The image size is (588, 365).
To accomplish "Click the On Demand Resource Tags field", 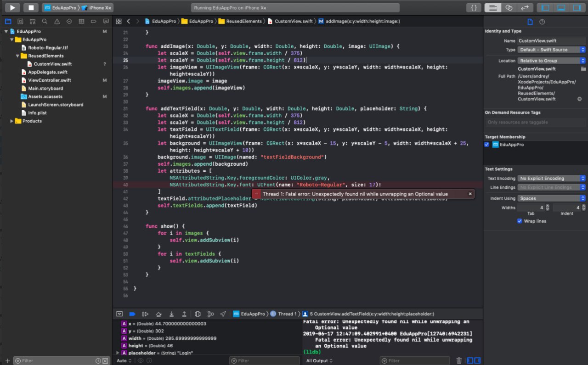I will pyautogui.click(x=536, y=122).
